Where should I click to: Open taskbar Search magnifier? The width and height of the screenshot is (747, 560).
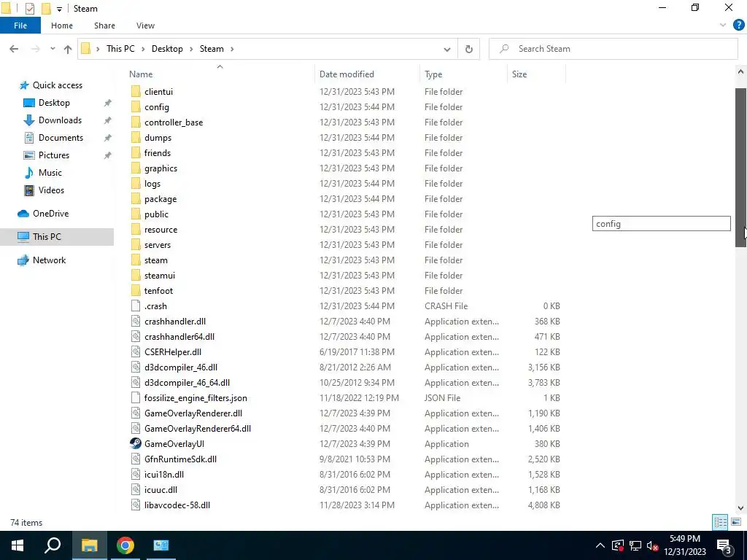coord(53,545)
